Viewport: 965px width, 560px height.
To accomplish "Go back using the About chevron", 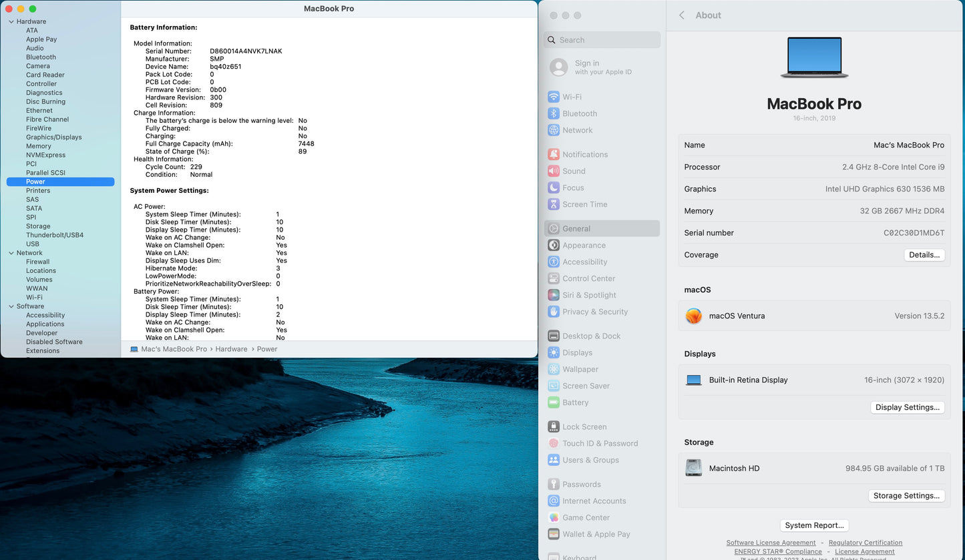I will click(x=682, y=15).
